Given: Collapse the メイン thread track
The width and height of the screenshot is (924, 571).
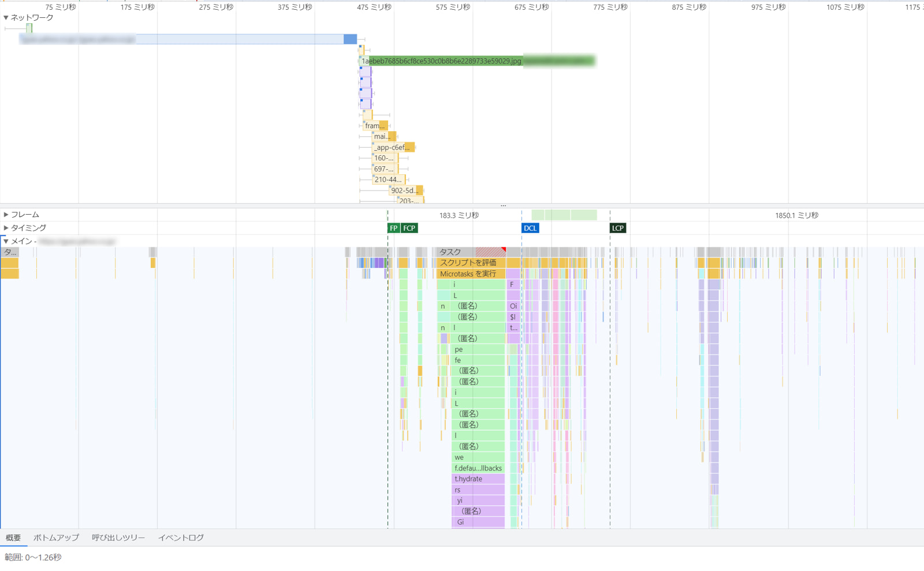Looking at the screenshot, I should 6,241.
